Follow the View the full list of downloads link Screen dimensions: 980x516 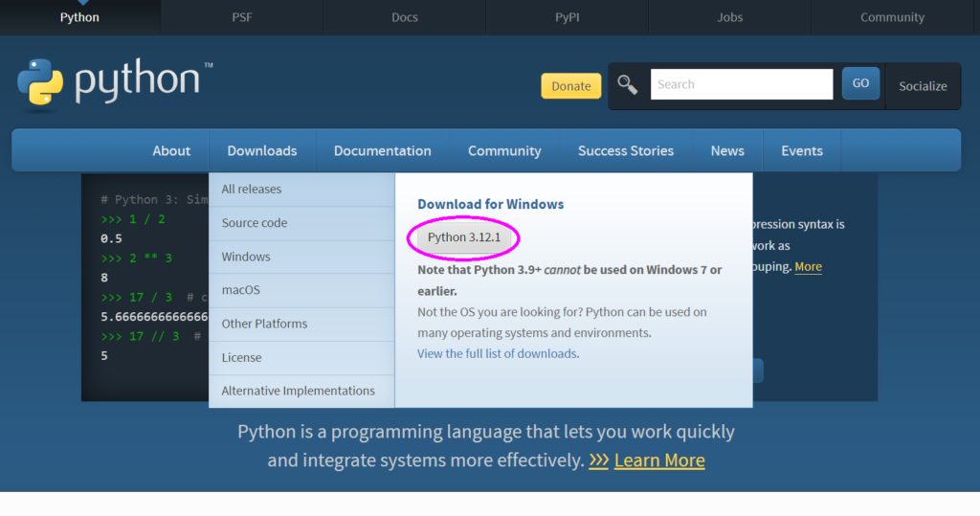pyautogui.click(x=497, y=353)
